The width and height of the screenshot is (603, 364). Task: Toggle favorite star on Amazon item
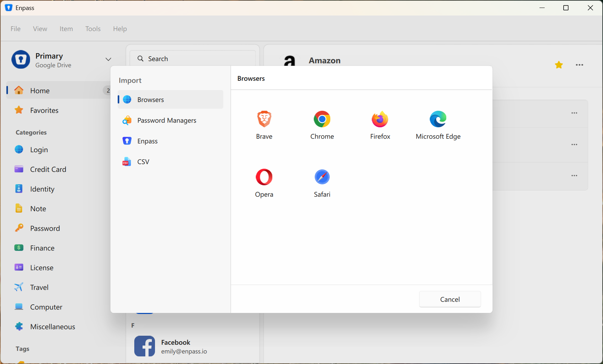pyautogui.click(x=559, y=65)
